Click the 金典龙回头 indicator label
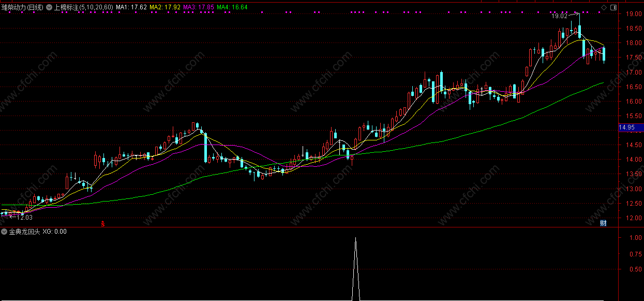 tap(24, 232)
